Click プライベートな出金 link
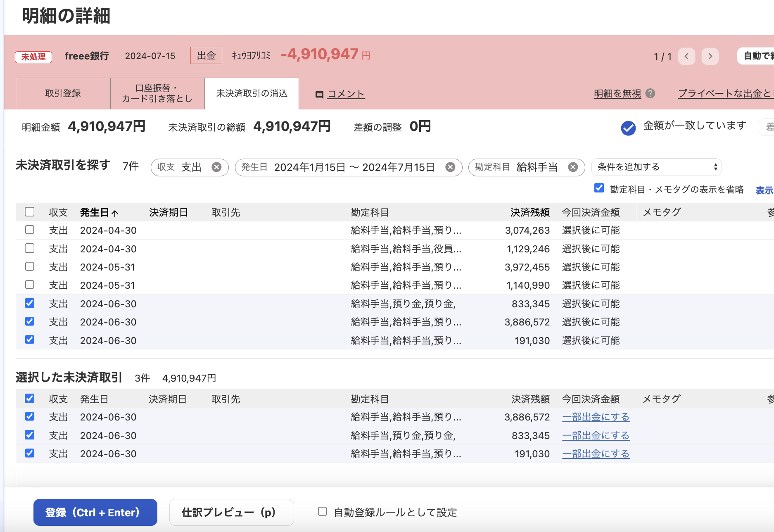 click(726, 94)
